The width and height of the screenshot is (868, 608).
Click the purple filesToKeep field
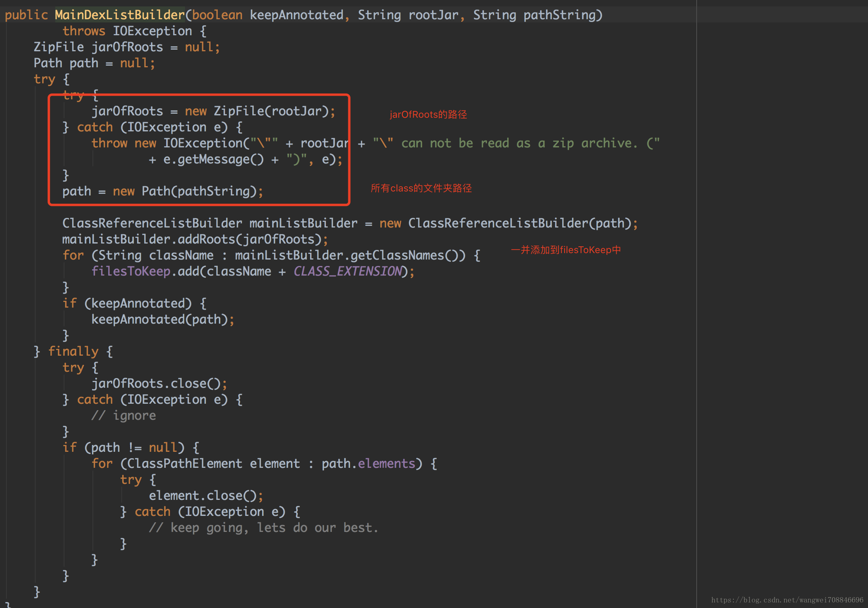(x=131, y=272)
